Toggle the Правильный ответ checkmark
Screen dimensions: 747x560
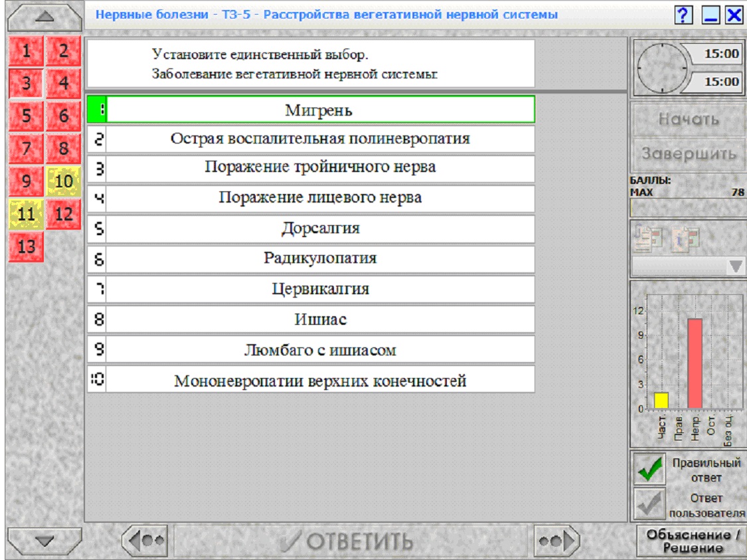pyautogui.click(x=649, y=468)
